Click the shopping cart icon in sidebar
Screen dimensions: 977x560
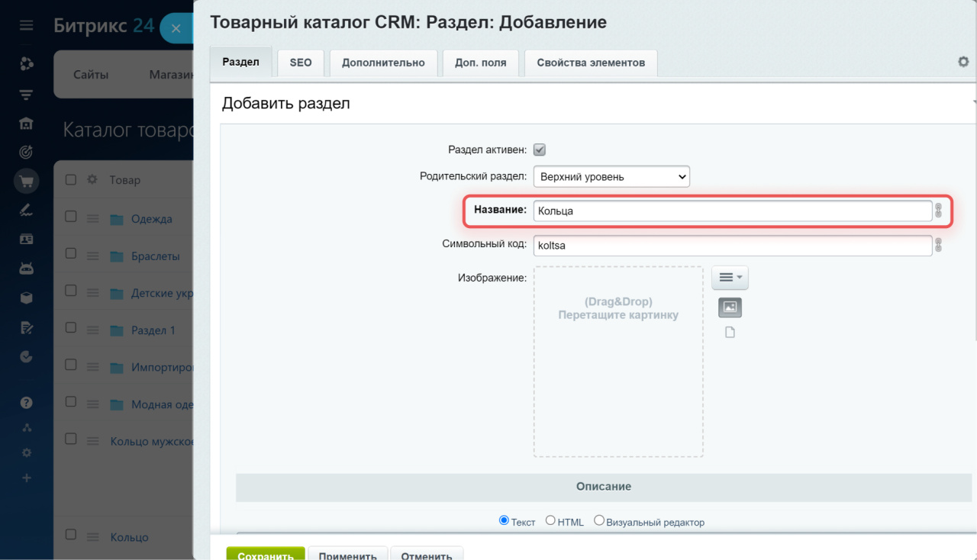click(27, 182)
